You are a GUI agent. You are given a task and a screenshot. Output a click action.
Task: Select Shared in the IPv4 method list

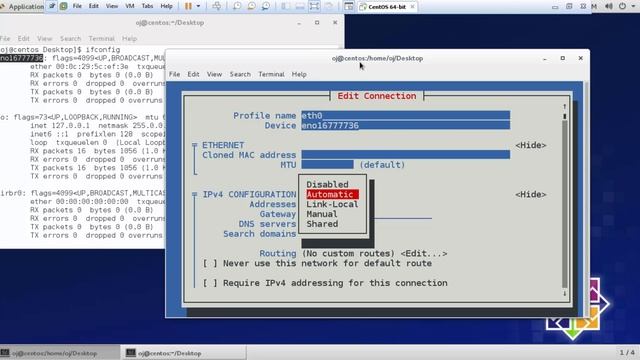click(x=322, y=224)
